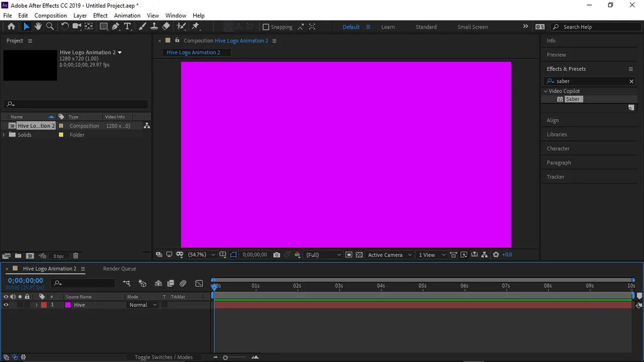Click the Interpret Footage icon in Project panel
The image size is (644, 362).
coord(7,256)
